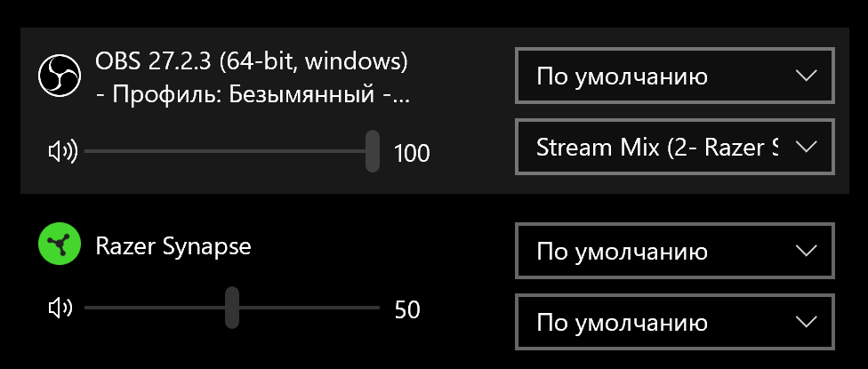Open the 'Stream Mix (2- Razer S' input dropdown

pos(658,147)
